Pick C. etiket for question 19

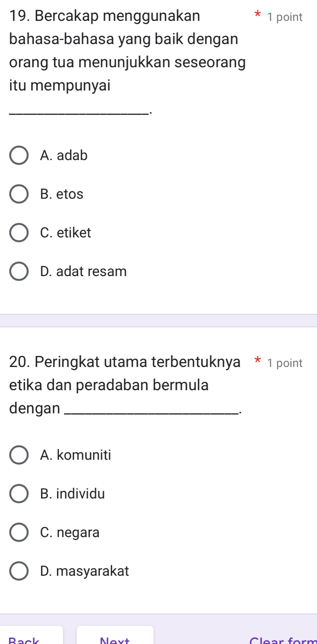(x=19, y=233)
